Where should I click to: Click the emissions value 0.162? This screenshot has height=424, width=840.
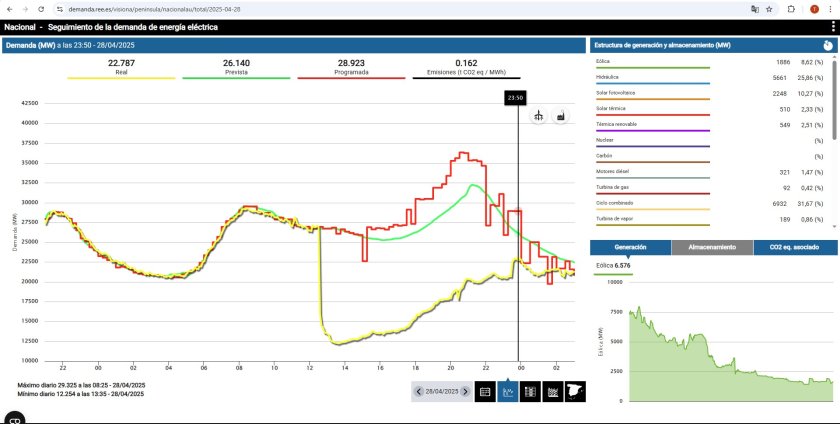tap(466, 63)
